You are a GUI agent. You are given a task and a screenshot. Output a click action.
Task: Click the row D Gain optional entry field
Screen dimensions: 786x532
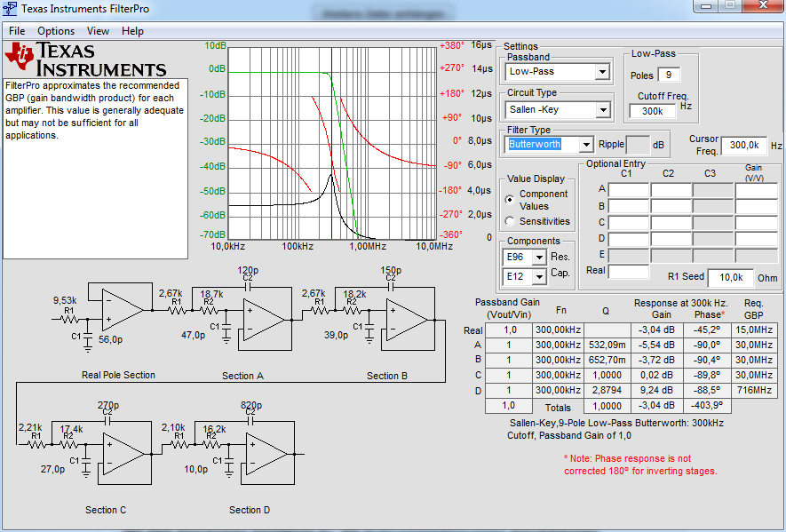click(756, 238)
